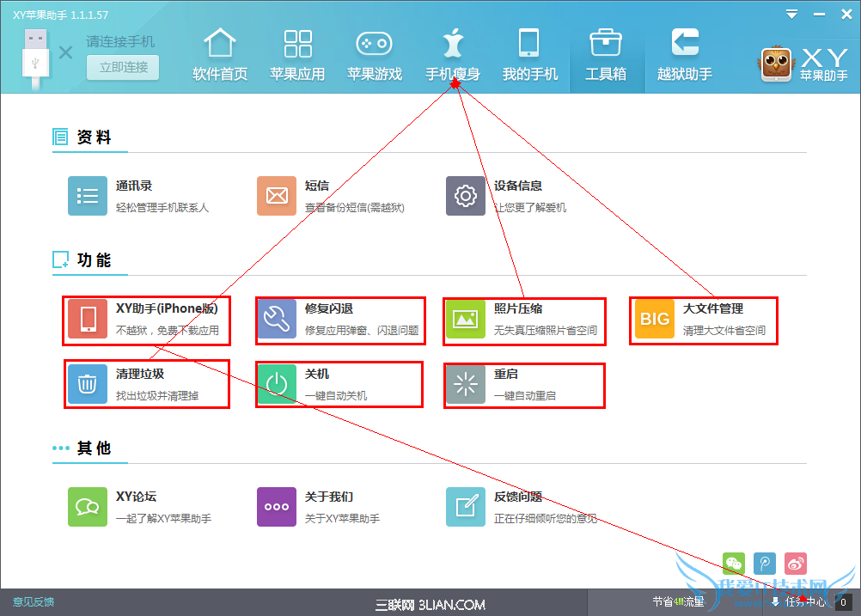
Task: Click the XY owl logo
Action: (776, 64)
